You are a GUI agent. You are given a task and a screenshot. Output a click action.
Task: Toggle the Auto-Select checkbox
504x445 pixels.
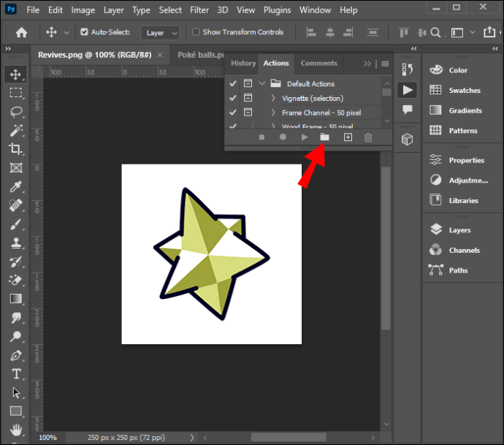(84, 32)
